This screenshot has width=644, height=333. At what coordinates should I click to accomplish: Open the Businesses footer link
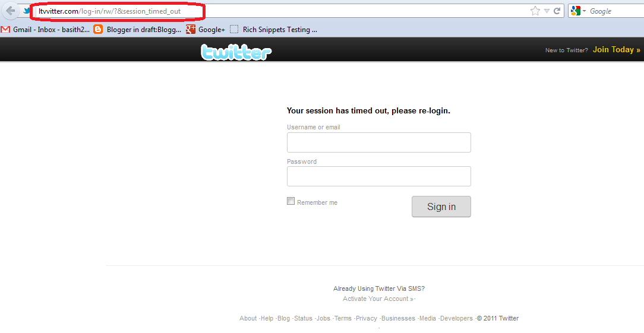pyautogui.click(x=398, y=318)
